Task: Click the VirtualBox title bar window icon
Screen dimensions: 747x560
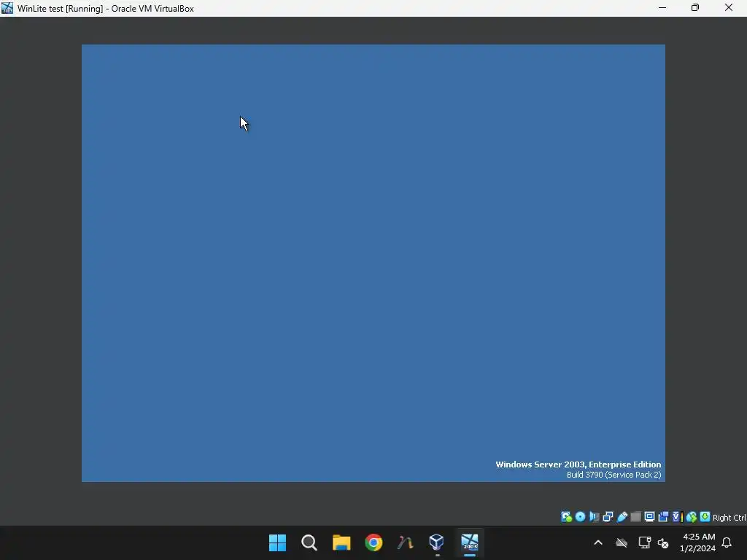Action: [x=7, y=8]
